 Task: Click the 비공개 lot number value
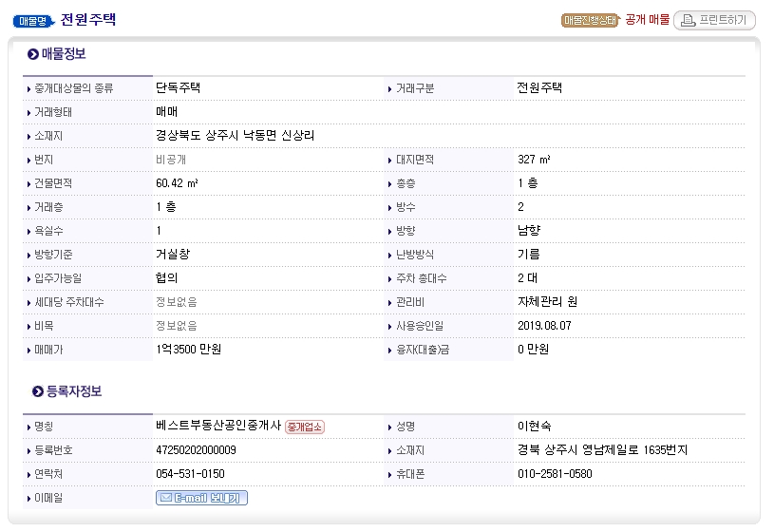pos(171,160)
